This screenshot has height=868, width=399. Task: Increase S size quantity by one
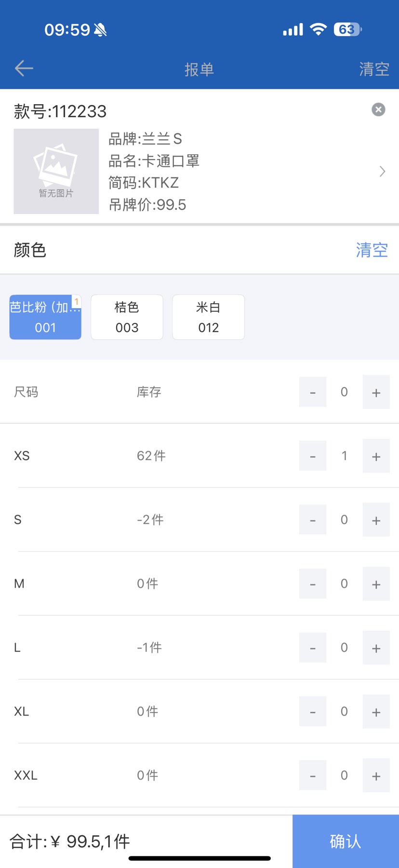click(376, 520)
